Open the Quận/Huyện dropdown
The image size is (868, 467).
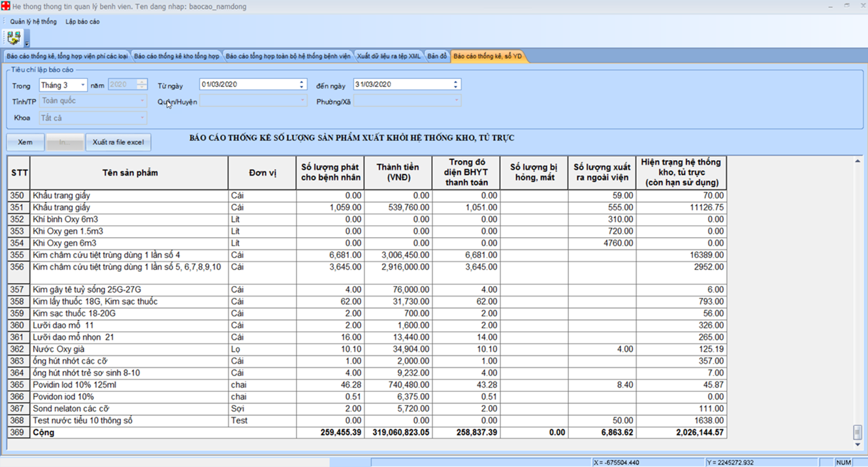[253, 101]
